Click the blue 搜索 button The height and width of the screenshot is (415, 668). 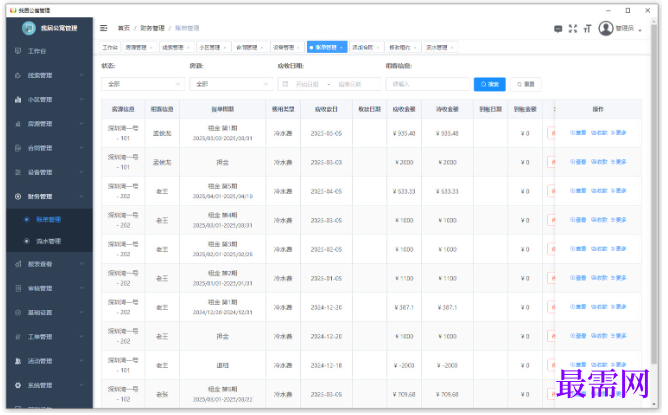pyautogui.click(x=489, y=84)
